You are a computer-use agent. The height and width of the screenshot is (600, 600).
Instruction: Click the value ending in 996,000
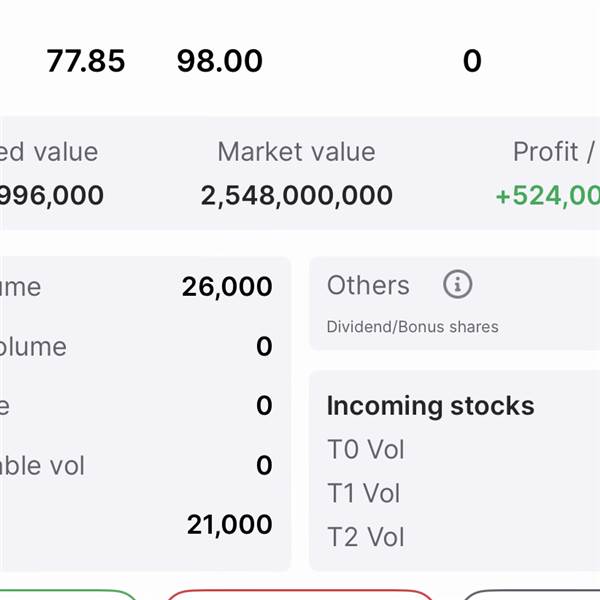(52, 195)
